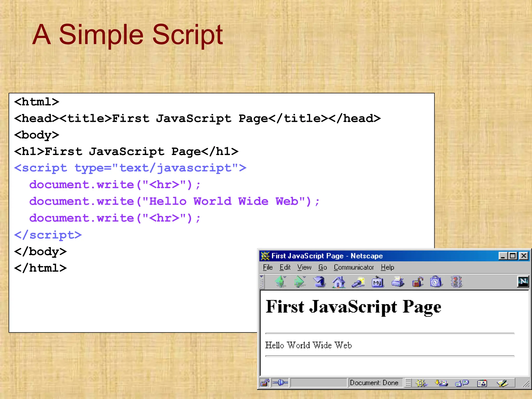Screen dimensions: 532x399
Task: Print page using printer icon
Action: (x=397, y=282)
